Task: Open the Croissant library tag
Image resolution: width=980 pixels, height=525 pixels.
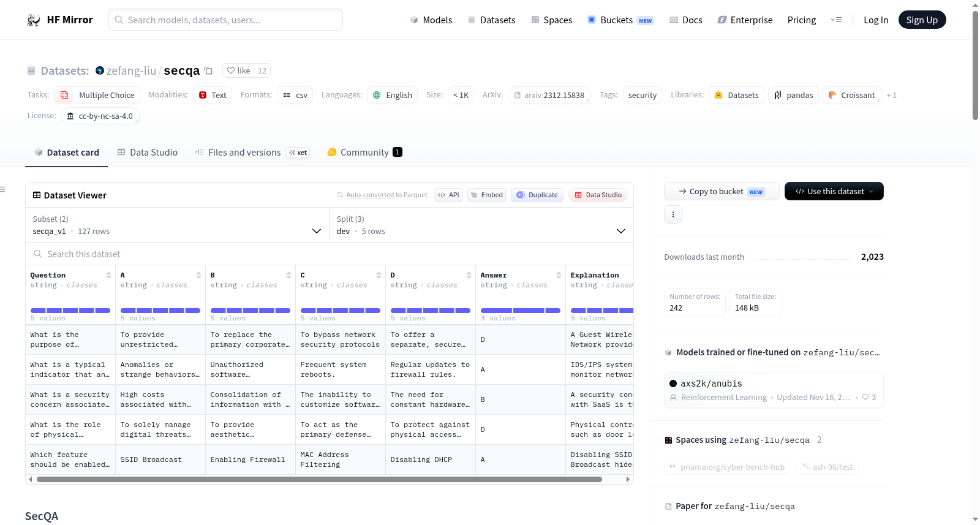Action: coord(851,95)
